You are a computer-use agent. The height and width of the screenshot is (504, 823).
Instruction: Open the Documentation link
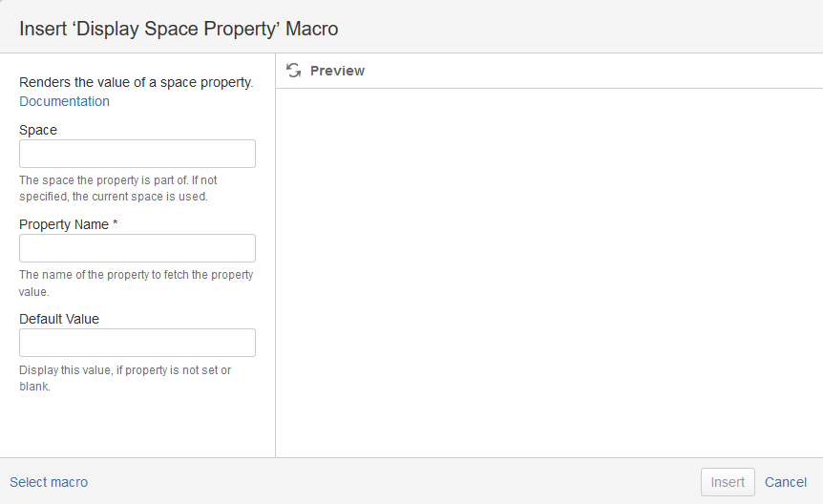(64, 101)
